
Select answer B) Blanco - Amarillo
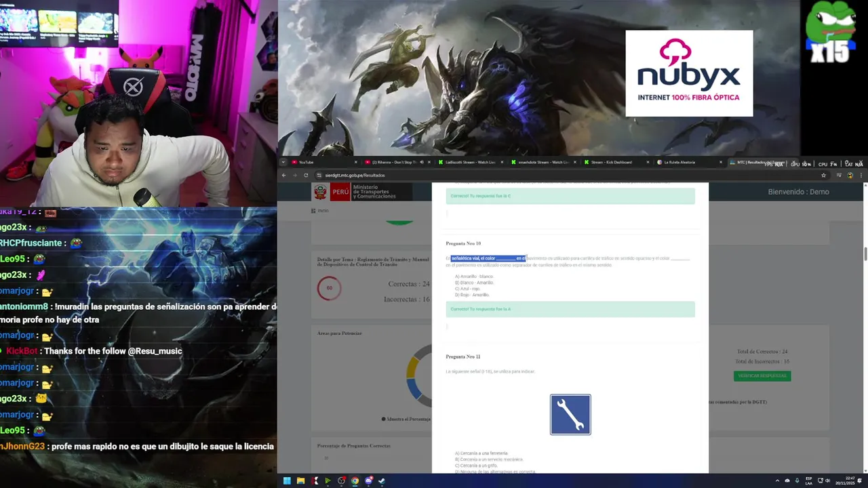point(474,283)
